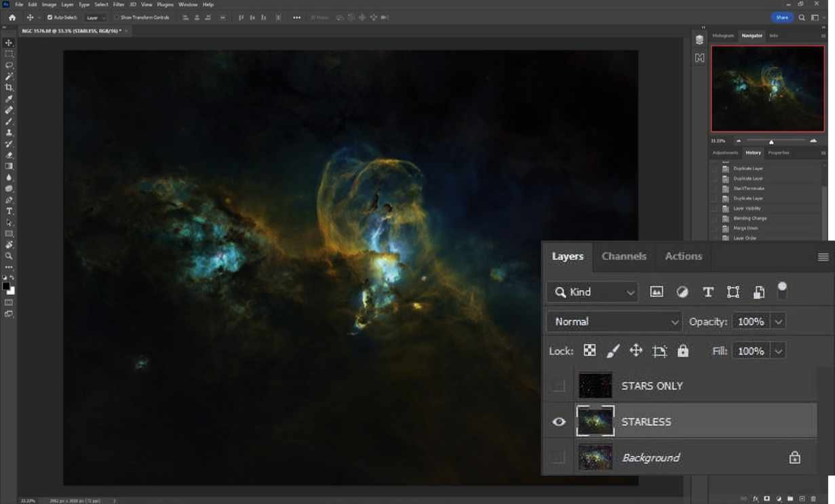Screen dimensions: 835x504
Task: Select the Merge Down history state
Action: [x=745, y=228]
